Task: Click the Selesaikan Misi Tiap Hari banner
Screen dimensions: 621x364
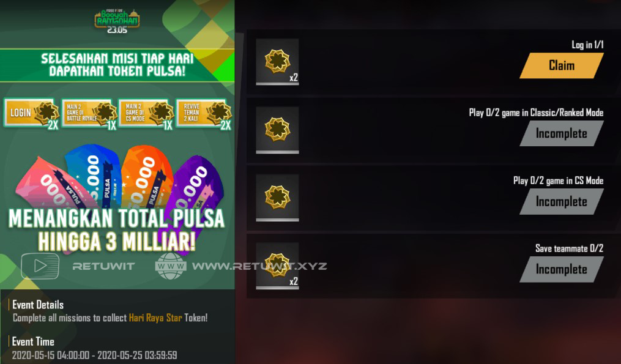Action: click(117, 65)
